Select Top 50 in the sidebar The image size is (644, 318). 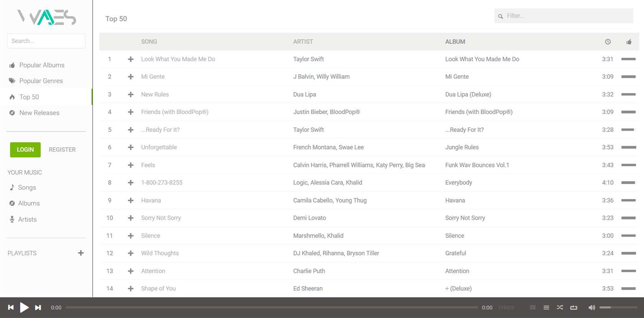29,97
